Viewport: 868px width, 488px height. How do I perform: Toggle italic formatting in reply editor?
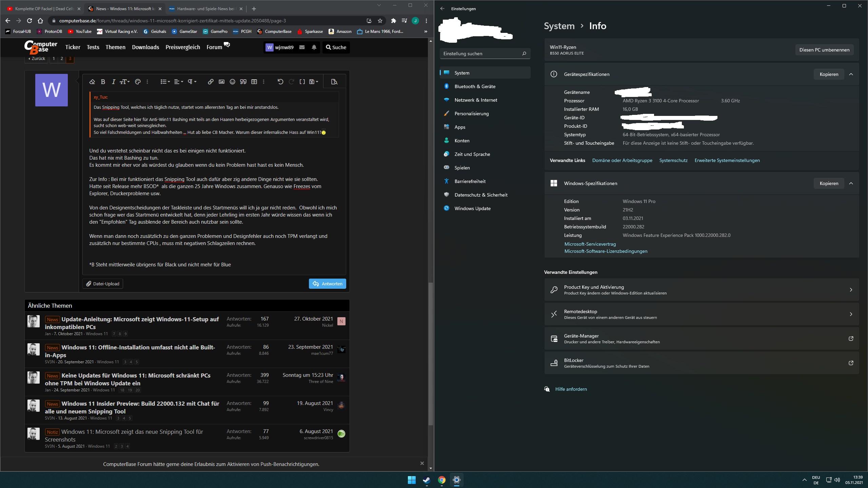pyautogui.click(x=114, y=82)
